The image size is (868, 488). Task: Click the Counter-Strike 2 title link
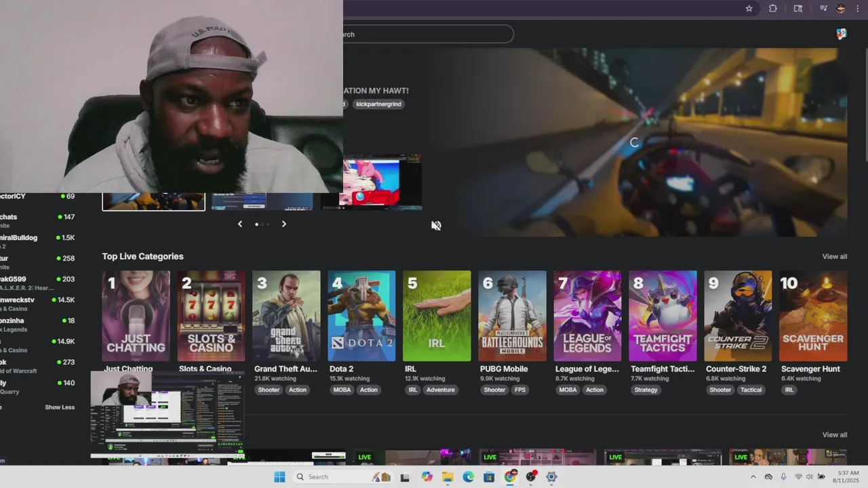736,369
